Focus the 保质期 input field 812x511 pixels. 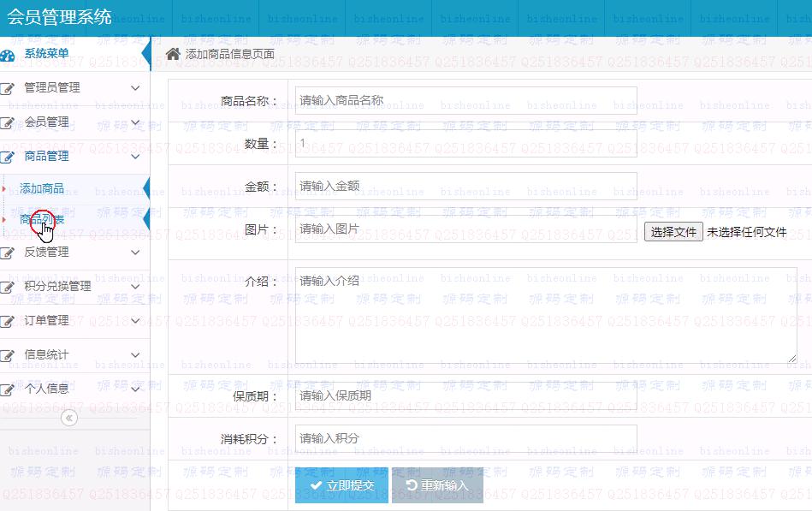pyautogui.click(x=466, y=396)
